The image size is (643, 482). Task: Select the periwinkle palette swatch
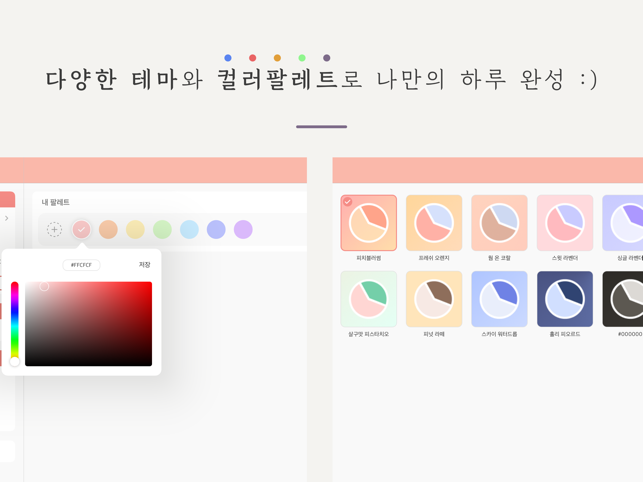coord(216,229)
